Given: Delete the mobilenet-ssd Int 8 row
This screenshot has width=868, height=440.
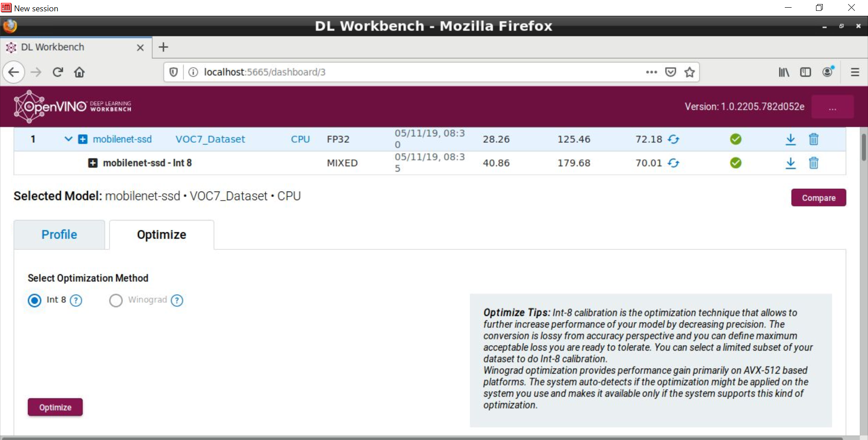Looking at the screenshot, I should click(813, 163).
